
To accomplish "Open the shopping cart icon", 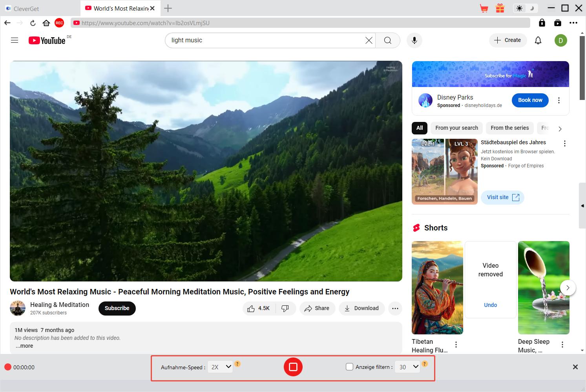I will pos(484,8).
